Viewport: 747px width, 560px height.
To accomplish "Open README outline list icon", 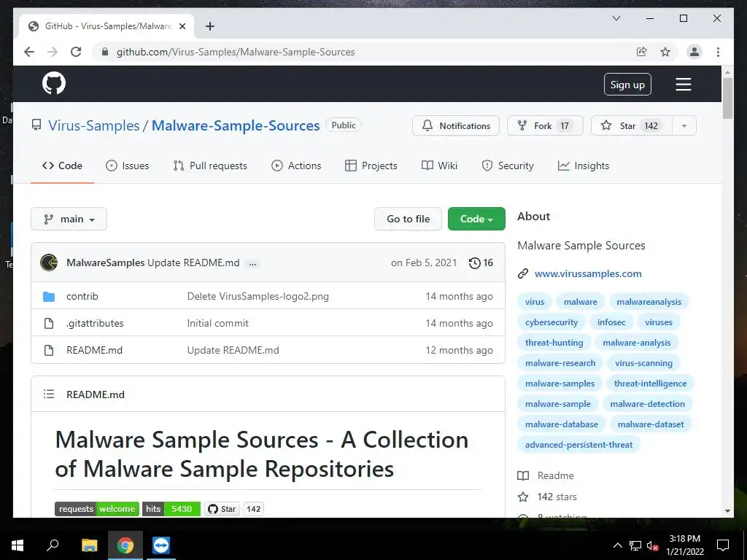I will 49,394.
